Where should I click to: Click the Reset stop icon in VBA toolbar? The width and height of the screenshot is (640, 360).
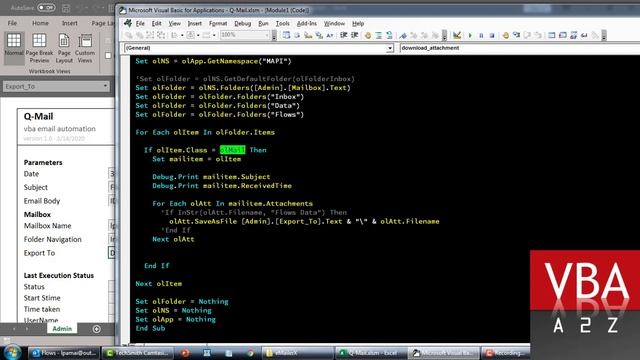(492, 36)
